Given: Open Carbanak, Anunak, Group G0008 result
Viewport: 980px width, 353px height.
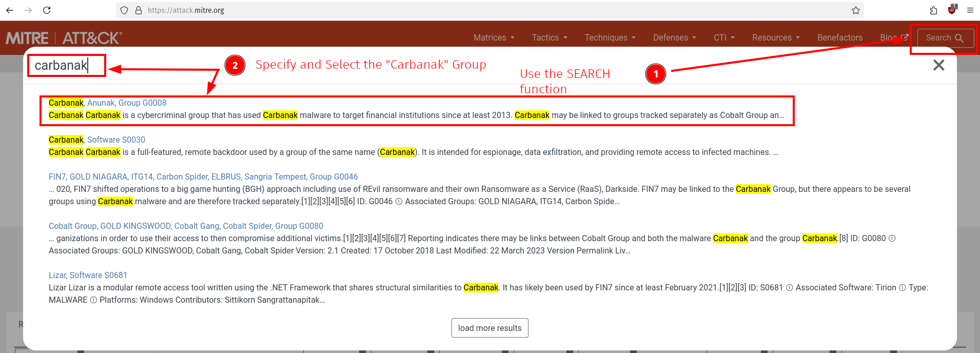Looking at the screenshot, I should pyautogui.click(x=107, y=103).
